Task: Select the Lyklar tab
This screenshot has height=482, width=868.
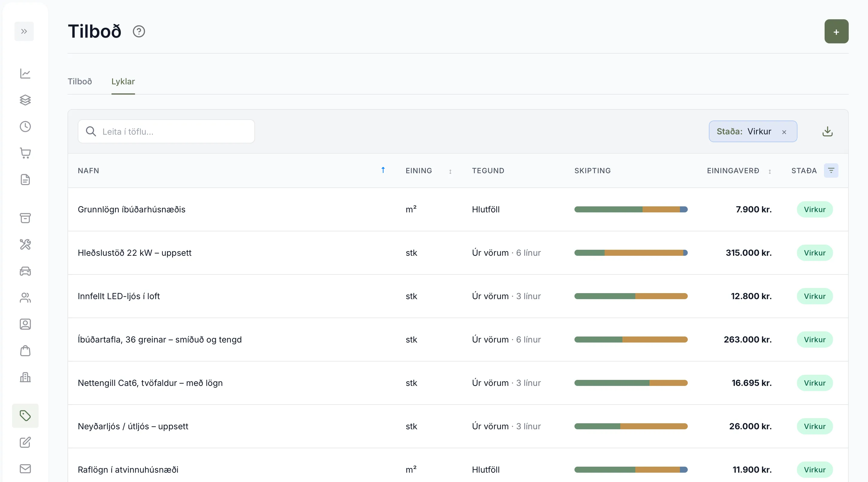Action: pos(123,82)
